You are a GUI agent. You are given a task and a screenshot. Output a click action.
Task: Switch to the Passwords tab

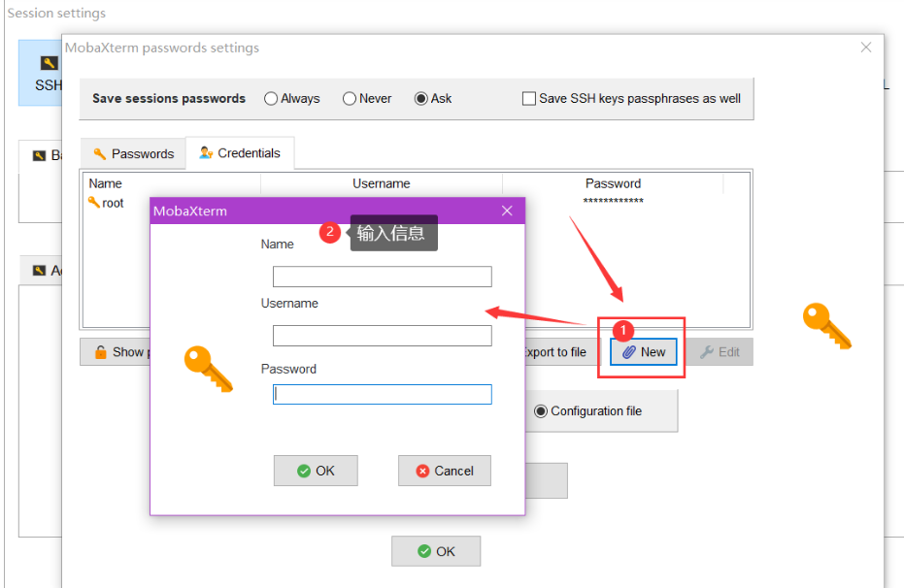click(133, 153)
